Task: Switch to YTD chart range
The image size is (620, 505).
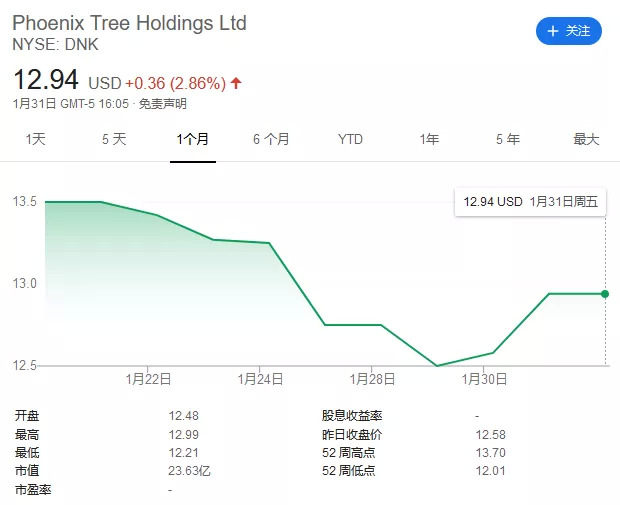Action: click(x=350, y=140)
